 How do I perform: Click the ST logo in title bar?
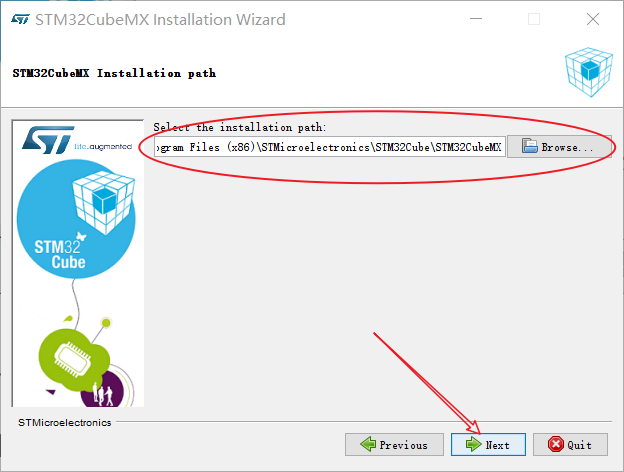coord(20,19)
